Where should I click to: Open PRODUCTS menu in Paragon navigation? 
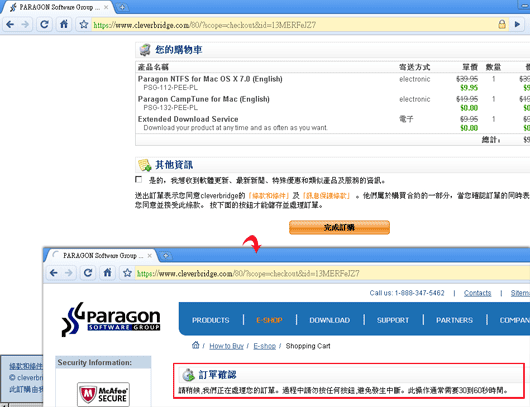(x=211, y=320)
